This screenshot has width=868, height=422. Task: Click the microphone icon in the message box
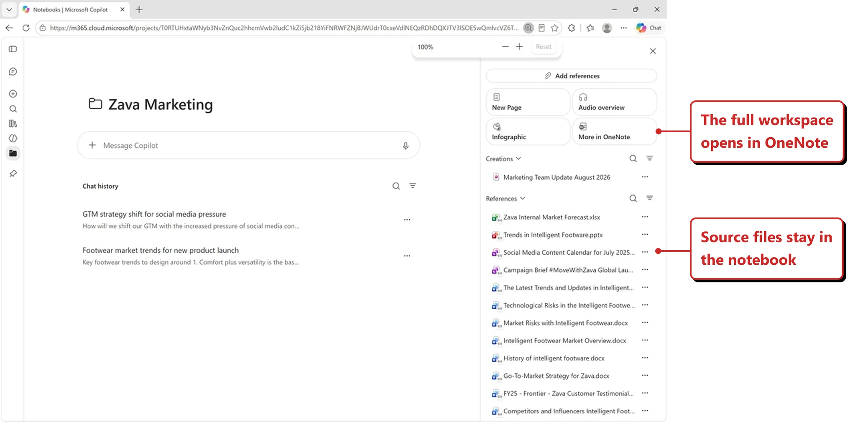[406, 146]
